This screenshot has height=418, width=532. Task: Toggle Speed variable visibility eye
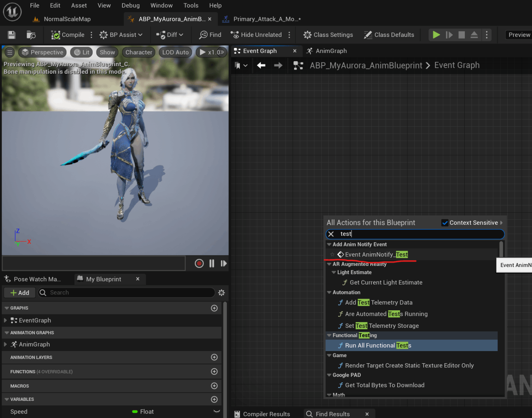[217, 412]
